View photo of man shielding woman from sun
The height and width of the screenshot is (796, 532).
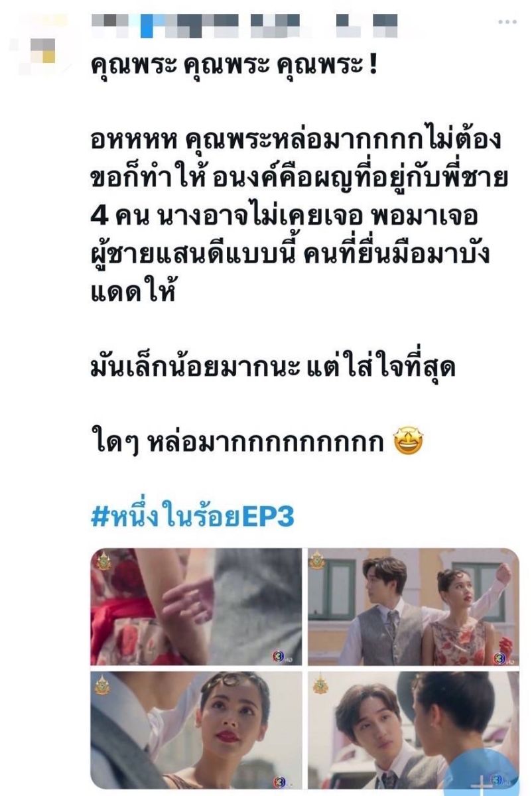(413, 608)
